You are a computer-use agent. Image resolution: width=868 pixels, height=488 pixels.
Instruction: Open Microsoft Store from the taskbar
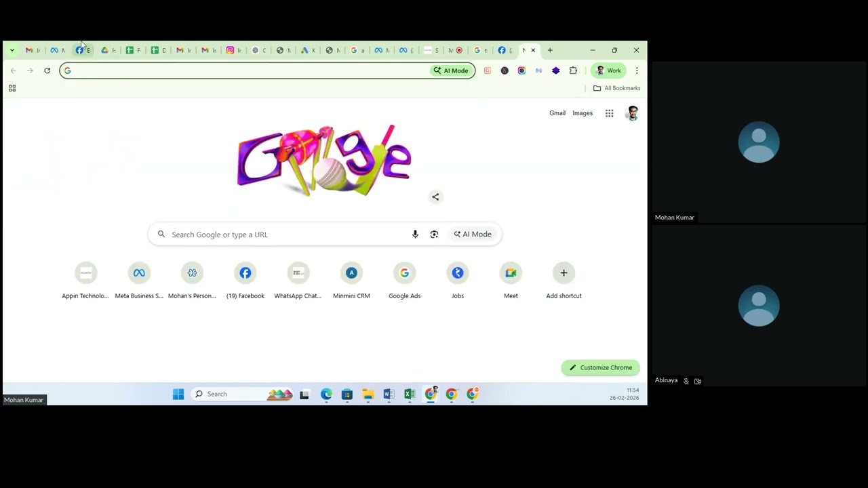[x=347, y=394]
